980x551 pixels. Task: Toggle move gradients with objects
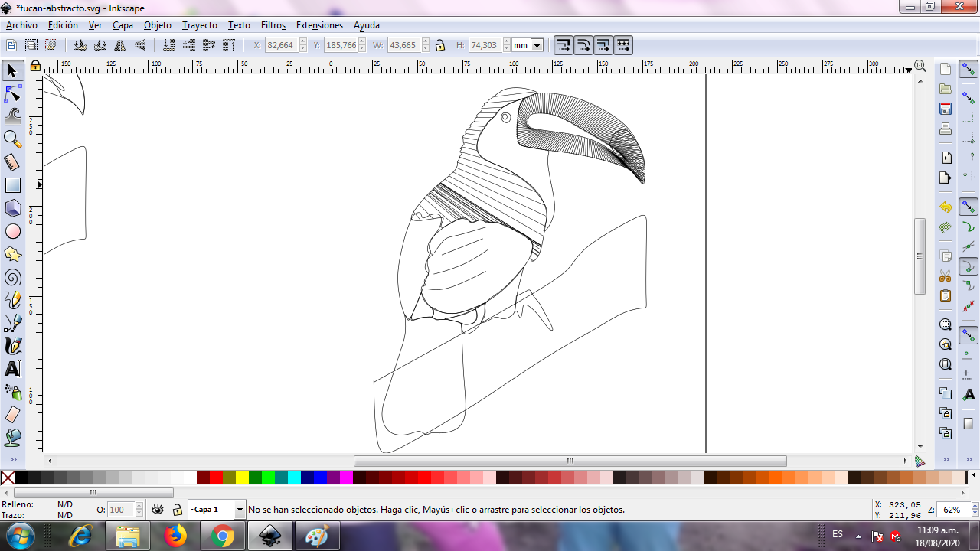pos(603,45)
